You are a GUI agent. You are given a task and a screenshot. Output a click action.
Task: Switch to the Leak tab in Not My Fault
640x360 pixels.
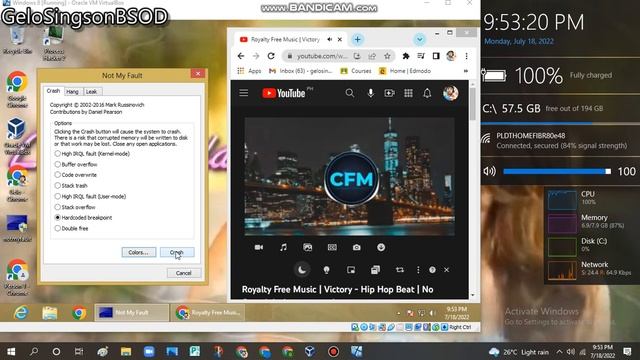tap(91, 91)
